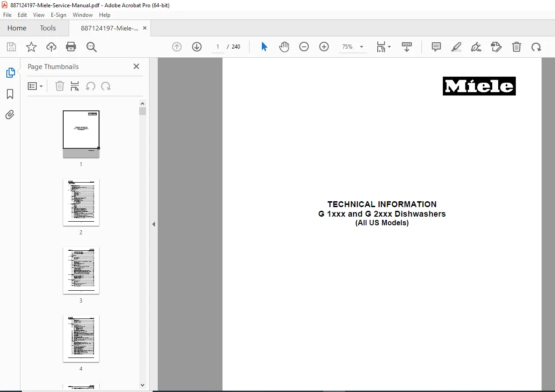555x392 pixels.
Task: Open the File menu
Action: point(7,15)
